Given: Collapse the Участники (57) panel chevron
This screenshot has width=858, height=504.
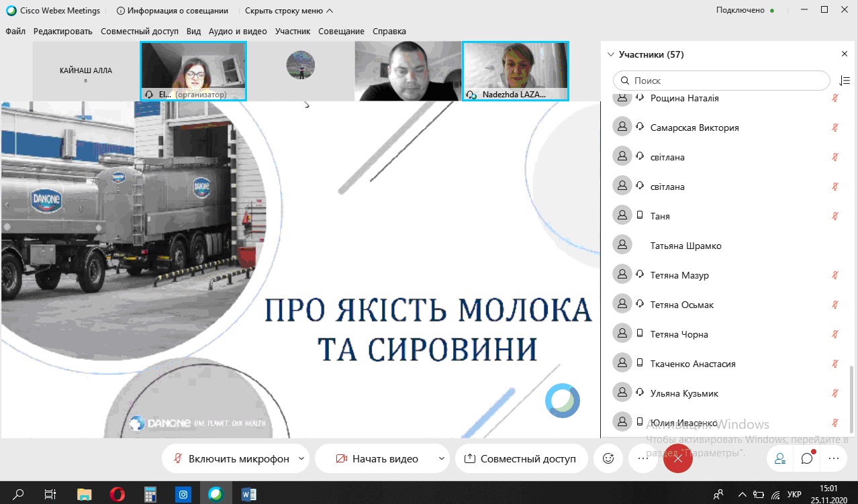Looking at the screenshot, I should tap(610, 54).
